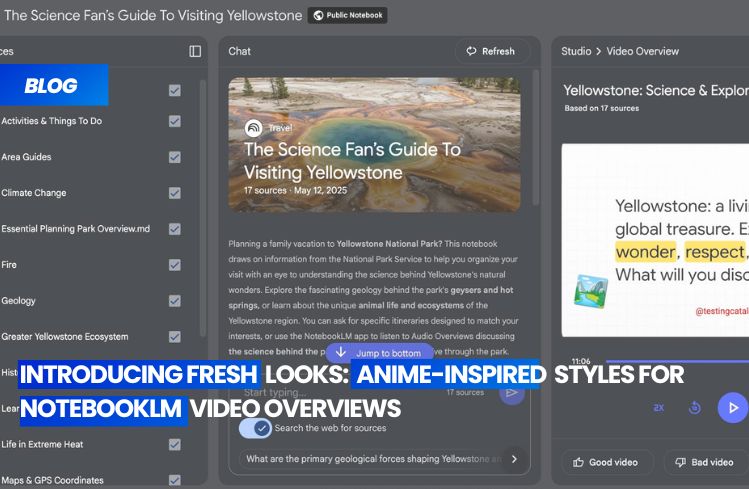Click the thumbs down Bad video button
Image resolution: width=749 pixels, height=489 pixels.
coord(705,462)
